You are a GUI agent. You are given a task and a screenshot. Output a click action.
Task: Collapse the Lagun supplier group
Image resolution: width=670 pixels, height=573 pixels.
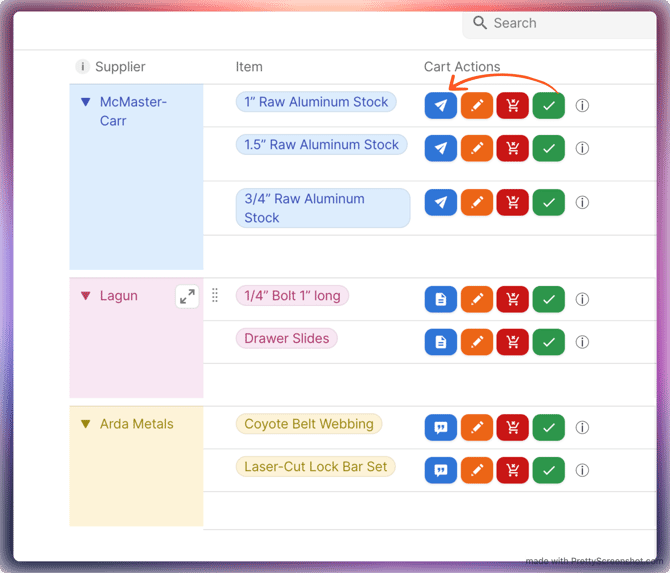click(85, 296)
